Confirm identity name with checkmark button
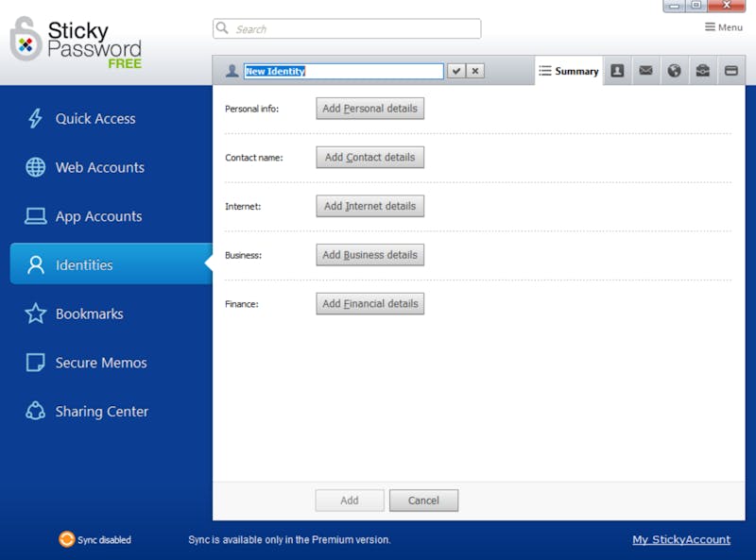The height and width of the screenshot is (560, 756). pos(456,71)
